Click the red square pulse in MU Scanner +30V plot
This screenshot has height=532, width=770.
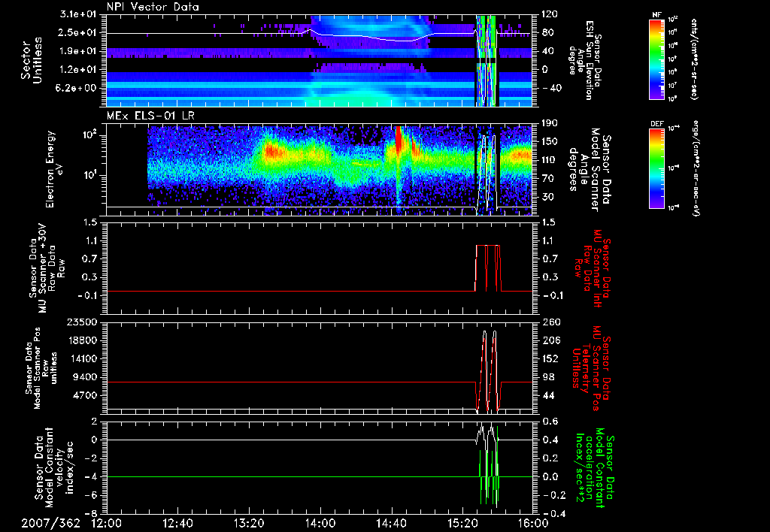click(x=488, y=268)
